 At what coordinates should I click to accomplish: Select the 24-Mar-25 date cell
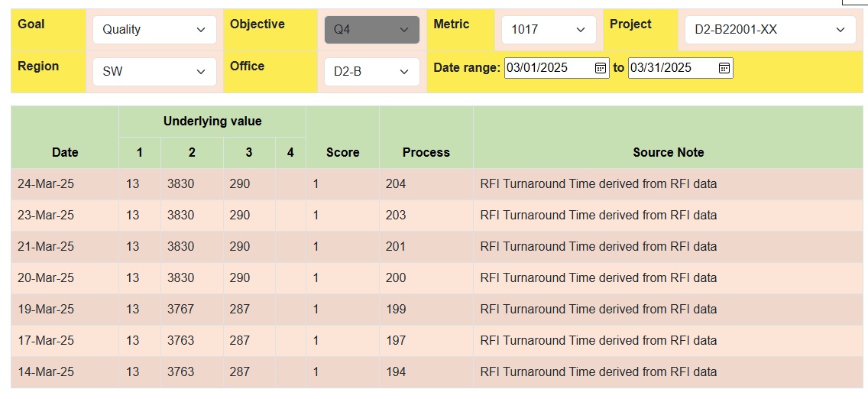pos(46,184)
